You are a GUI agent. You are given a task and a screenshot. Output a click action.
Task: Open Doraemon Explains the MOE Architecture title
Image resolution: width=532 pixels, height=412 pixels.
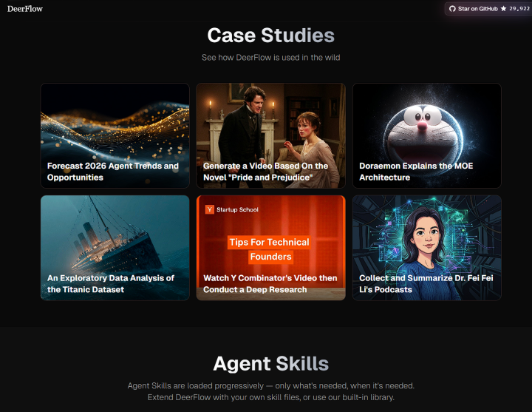pos(416,172)
